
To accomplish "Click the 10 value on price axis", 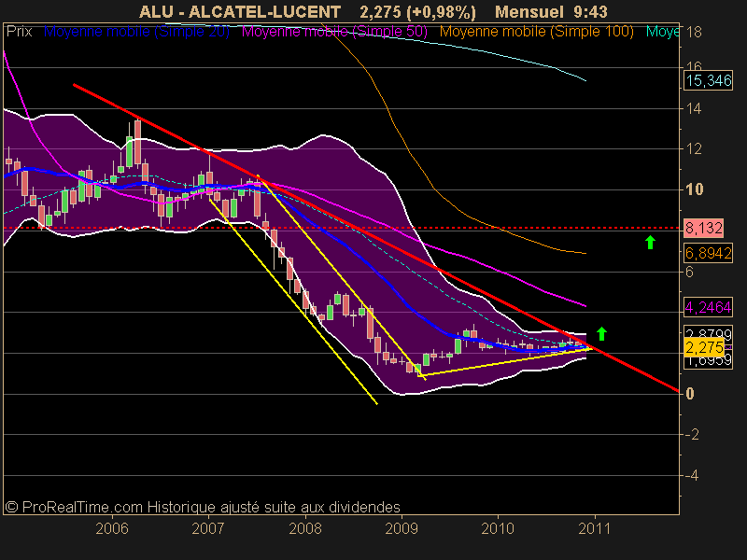I will click(x=695, y=189).
